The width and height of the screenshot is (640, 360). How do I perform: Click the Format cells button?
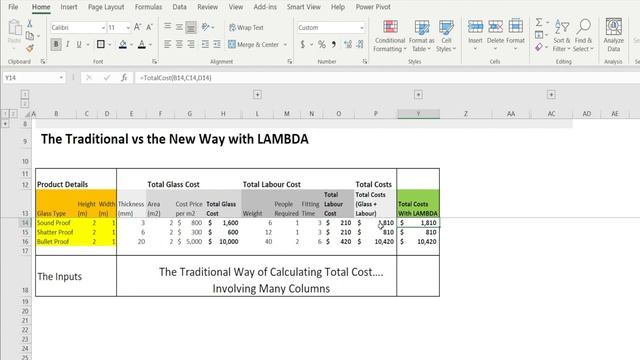pyautogui.click(x=516, y=35)
